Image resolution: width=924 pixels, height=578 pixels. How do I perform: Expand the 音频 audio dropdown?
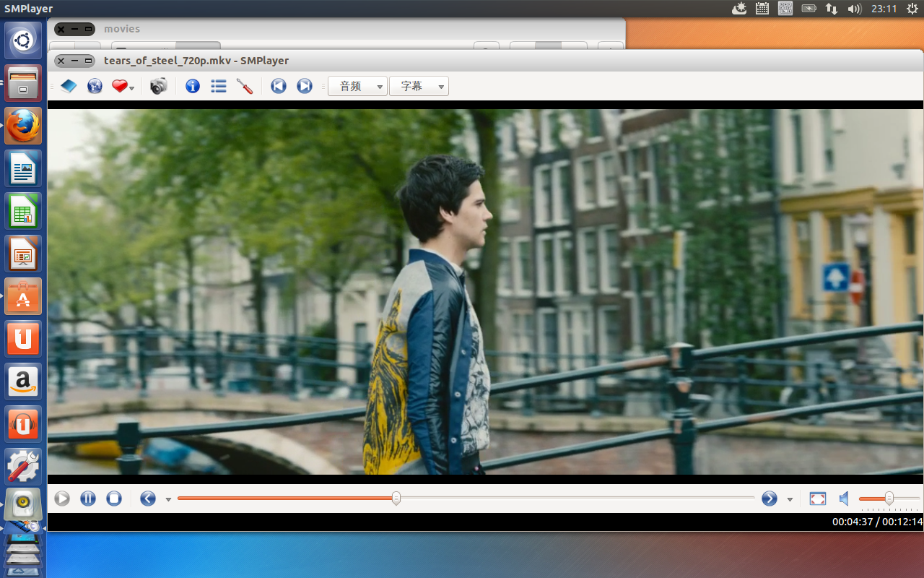point(357,87)
